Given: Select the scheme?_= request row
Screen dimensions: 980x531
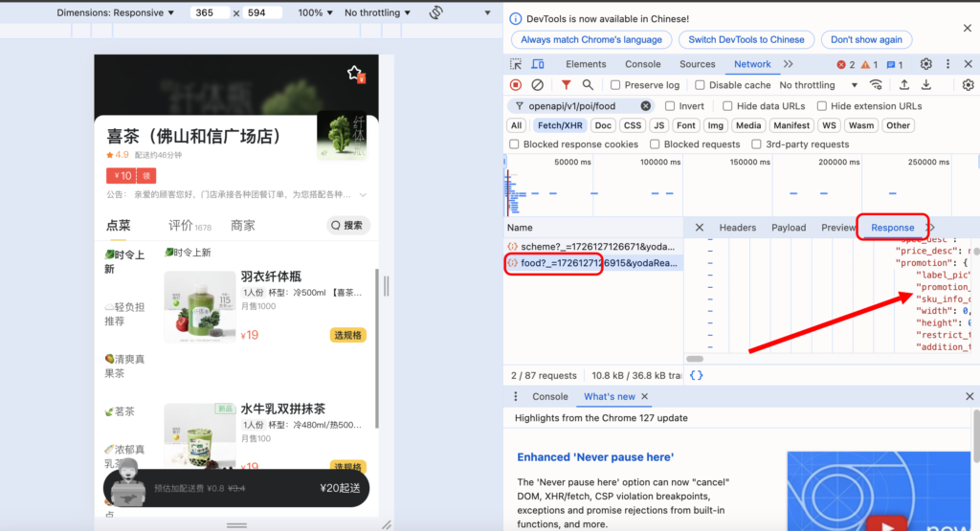Looking at the screenshot, I should (592, 247).
